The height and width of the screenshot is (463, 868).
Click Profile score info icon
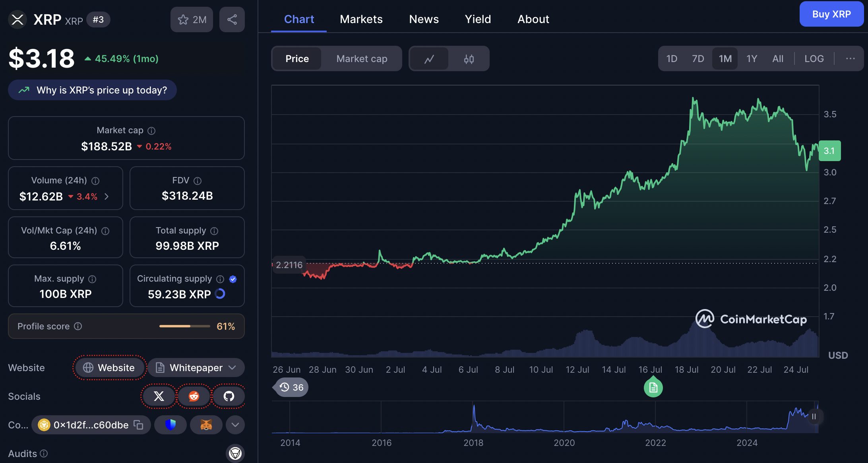coord(78,326)
